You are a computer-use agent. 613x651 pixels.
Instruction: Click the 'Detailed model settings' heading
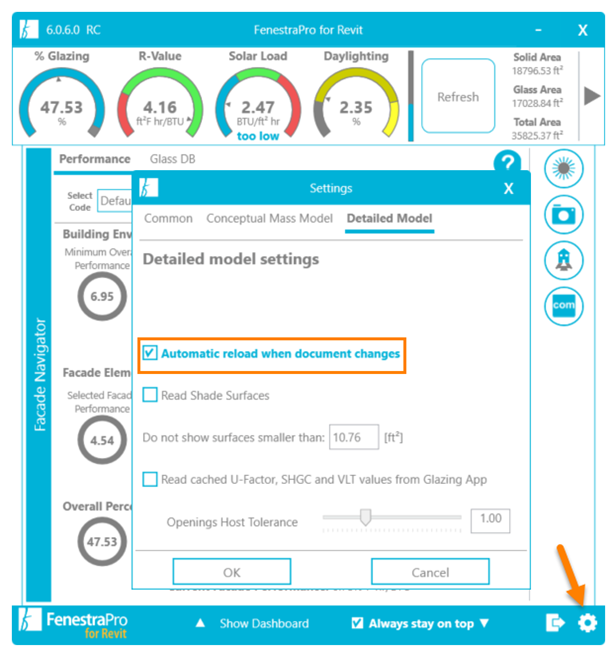click(x=231, y=259)
